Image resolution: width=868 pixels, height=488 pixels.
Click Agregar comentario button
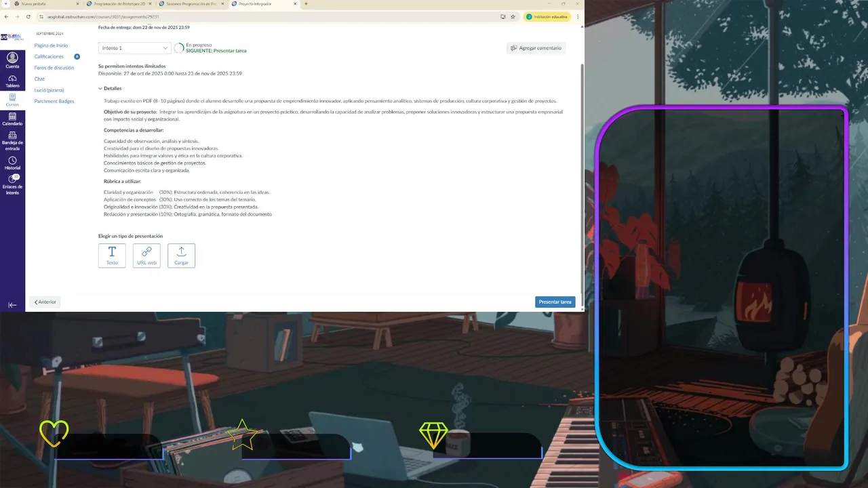click(x=536, y=48)
